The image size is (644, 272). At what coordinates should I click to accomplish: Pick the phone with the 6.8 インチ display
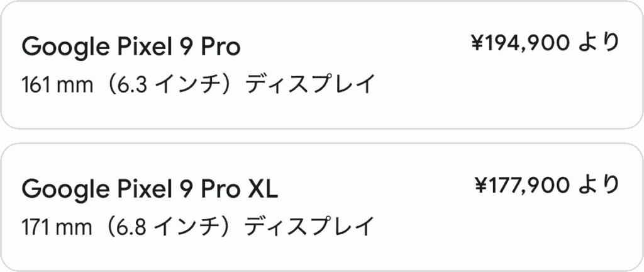click(x=322, y=207)
